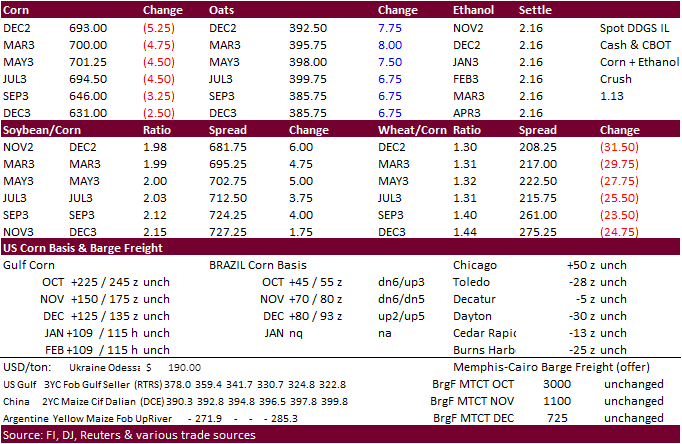This screenshot has height=444, width=682.
Task: Click US Gulf 3YC value 378.0
Action: point(178,384)
